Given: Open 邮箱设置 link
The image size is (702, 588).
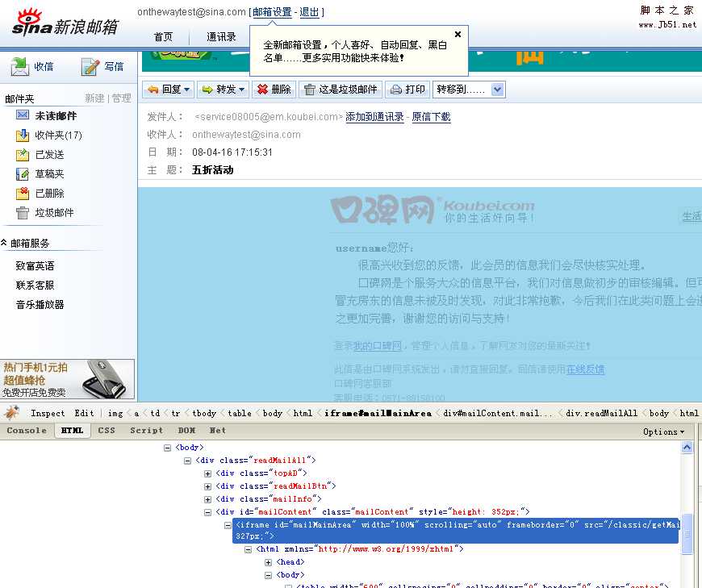Looking at the screenshot, I should pos(272,12).
